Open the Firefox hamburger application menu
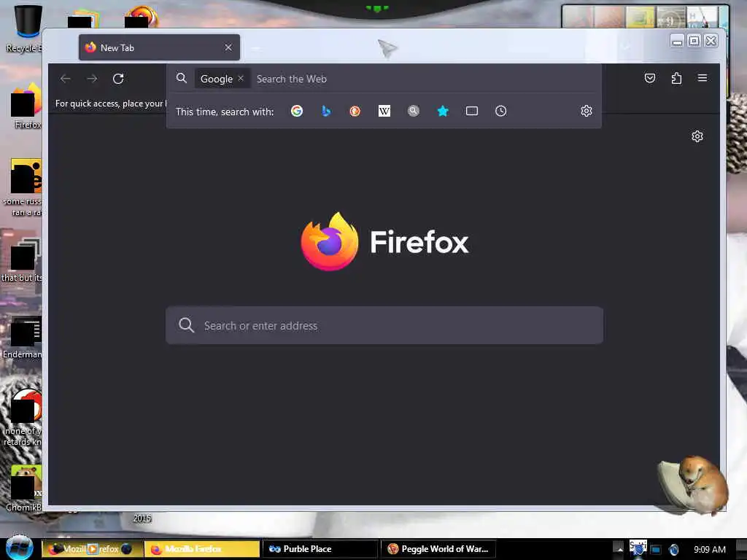Image resolution: width=747 pixels, height=560 pixels. pyautogui.click(x=703, y=78)
